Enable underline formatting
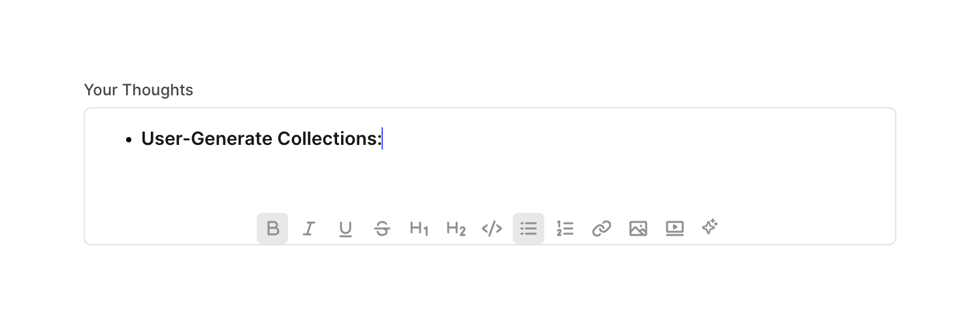 (x=346, y=228)
